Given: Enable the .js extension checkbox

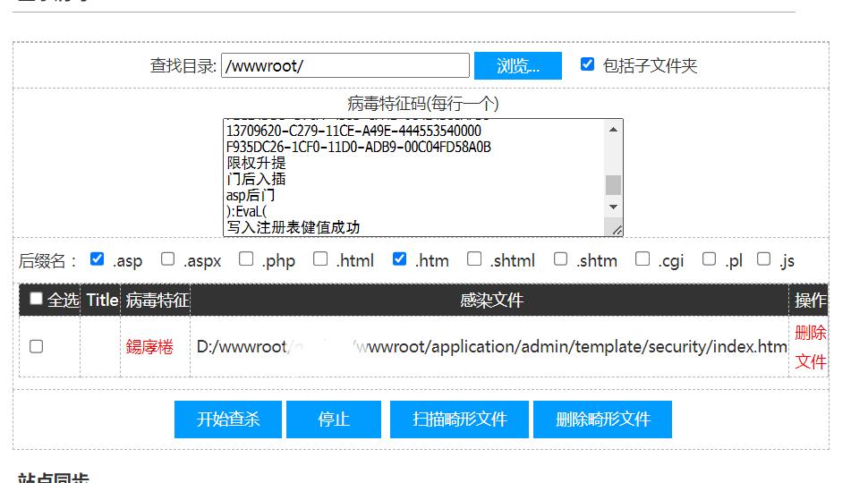Looking at the screenshot, I should [764, 258].
